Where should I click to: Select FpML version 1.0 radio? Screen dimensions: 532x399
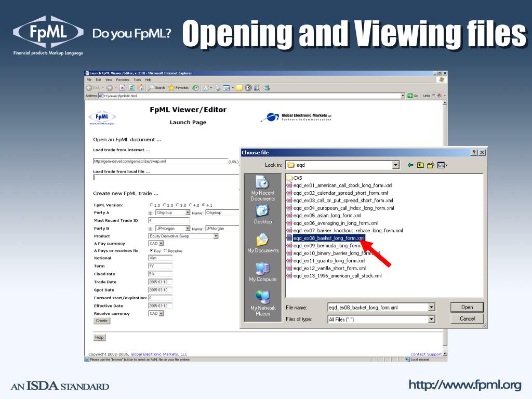click(x=151, y=205)
